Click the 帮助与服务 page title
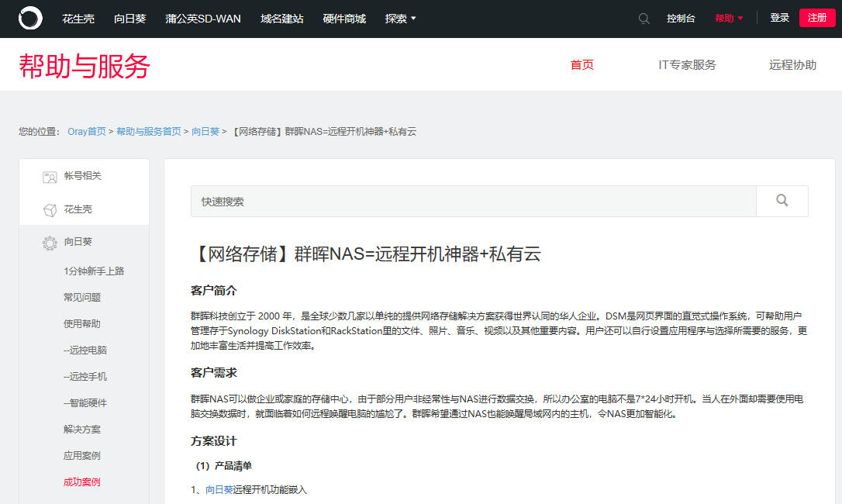Screen dimensions: 842x504 point(85,66)
